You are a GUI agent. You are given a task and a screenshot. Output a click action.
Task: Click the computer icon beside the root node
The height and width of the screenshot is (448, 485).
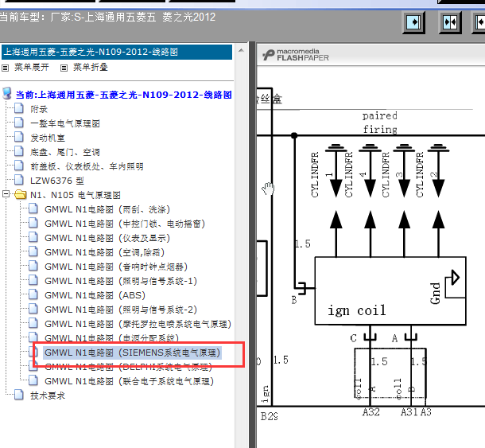7,94
